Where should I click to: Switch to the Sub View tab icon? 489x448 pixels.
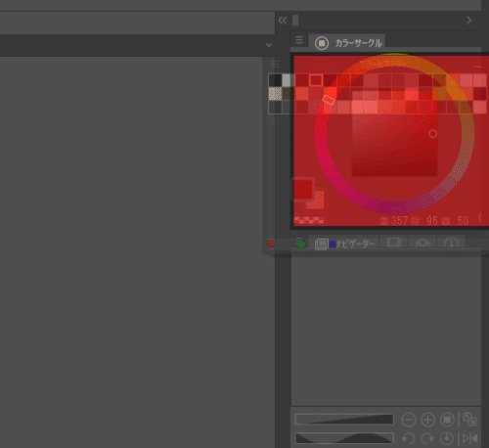(x=393, y=244)
